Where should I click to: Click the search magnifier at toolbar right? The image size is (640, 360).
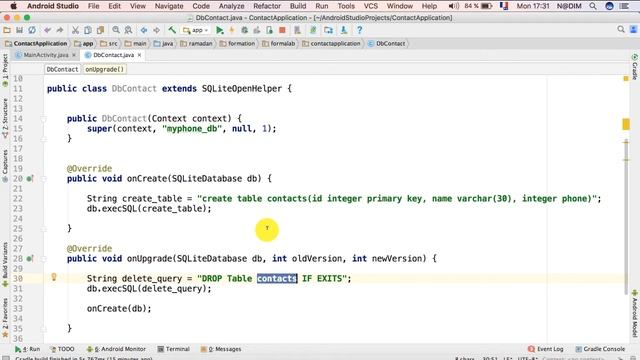pos(621,29)
